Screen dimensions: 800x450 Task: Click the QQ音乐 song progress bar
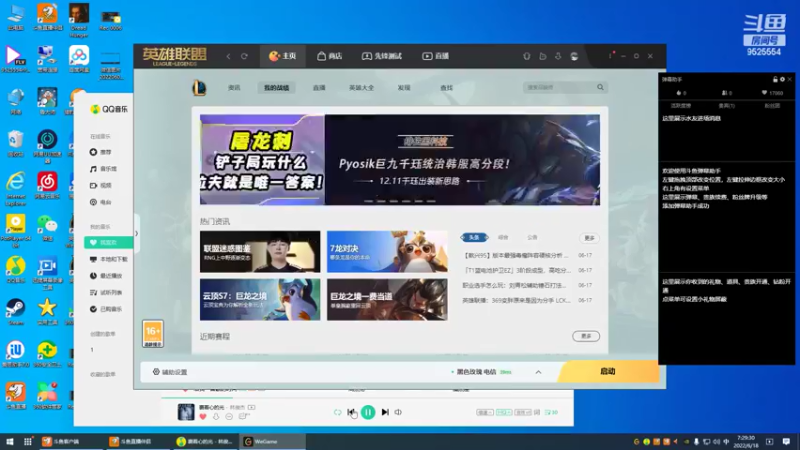367,398
